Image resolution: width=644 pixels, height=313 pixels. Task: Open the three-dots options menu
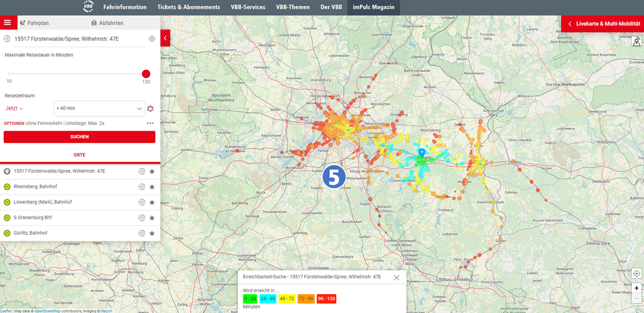(150, 123)
